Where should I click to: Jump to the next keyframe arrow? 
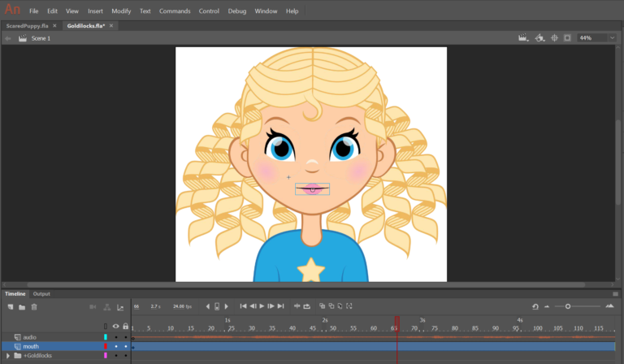coord(227,306)
